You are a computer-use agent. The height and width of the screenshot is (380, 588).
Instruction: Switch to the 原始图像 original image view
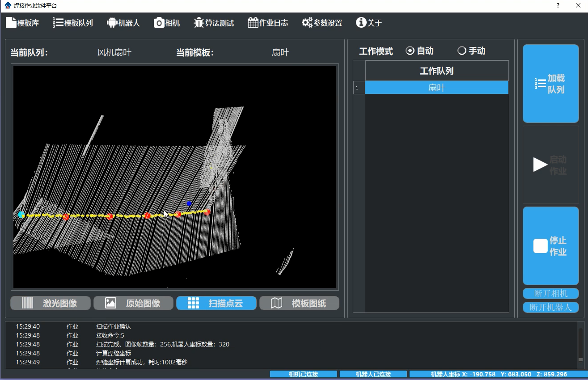click(x=133, y=303)
